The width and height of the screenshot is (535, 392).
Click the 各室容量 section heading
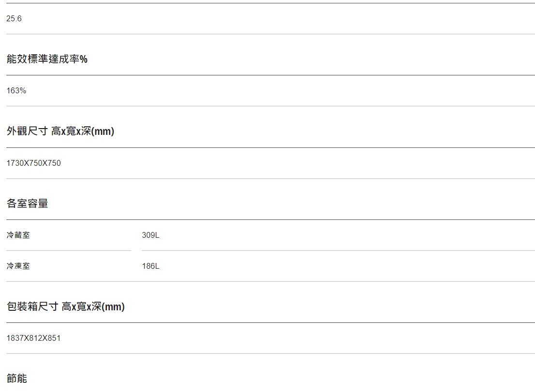(27, 203)
